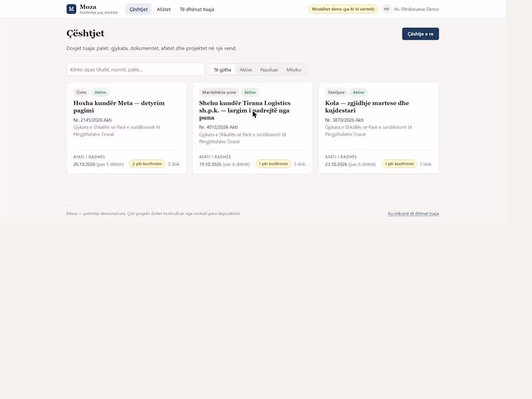Image resolution: width=532 pixels, height=399 pixels.
Task: Click the Aktive status on Kola card
Action: [x=359, y=92]
